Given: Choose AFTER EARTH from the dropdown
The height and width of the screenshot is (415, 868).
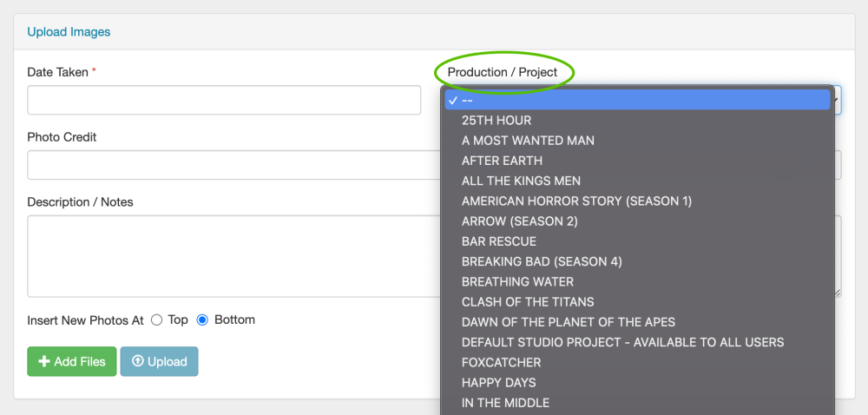Looking at the screenshot, I should [638, 161].
